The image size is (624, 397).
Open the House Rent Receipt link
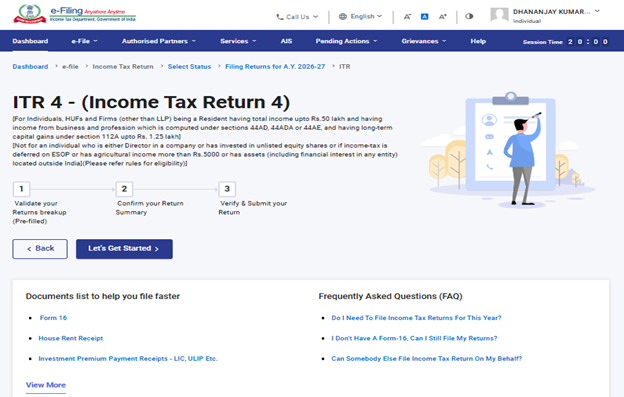coord(70,338)
